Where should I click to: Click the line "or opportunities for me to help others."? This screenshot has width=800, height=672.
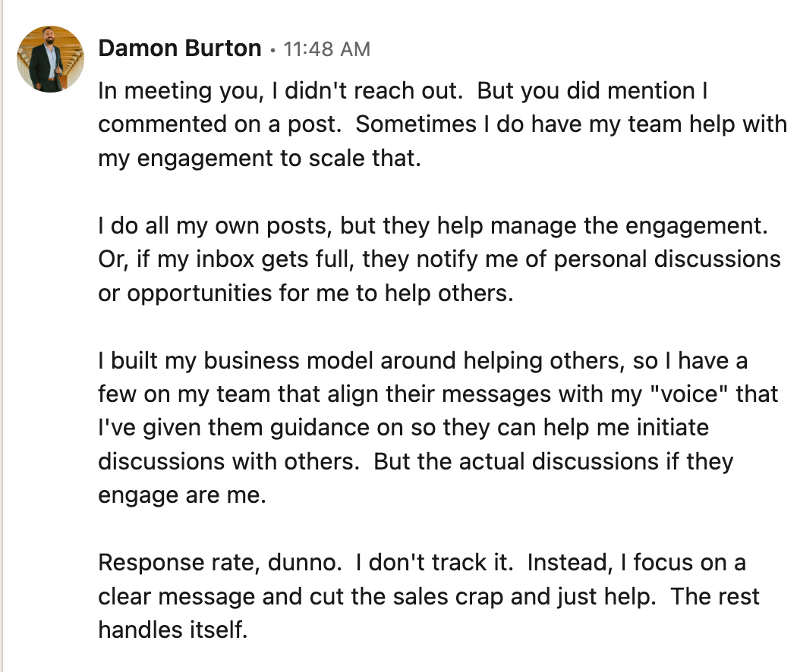[x=306, y=293]
